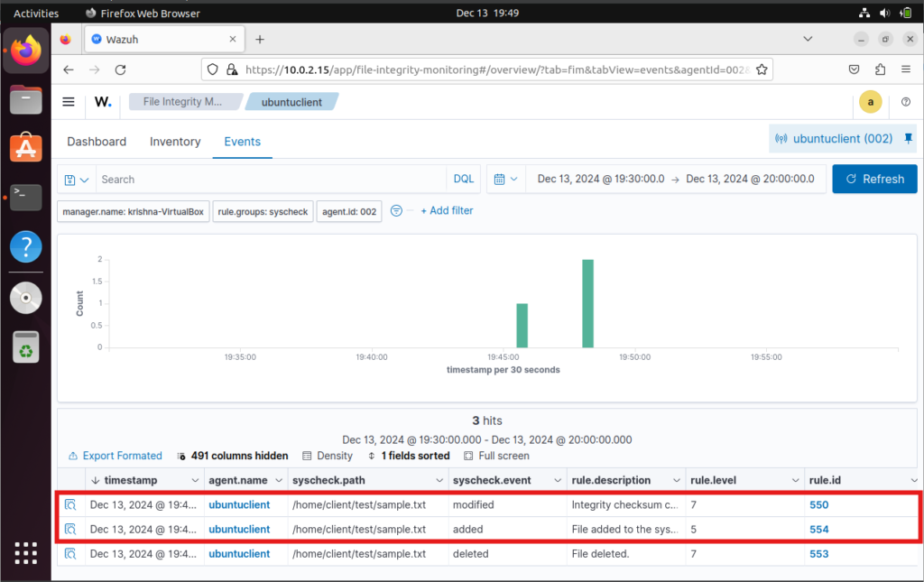Open the Firefox list all tabs chevron
The width and height of the screenshot is (924, 582).
click(x=808, y=39)
